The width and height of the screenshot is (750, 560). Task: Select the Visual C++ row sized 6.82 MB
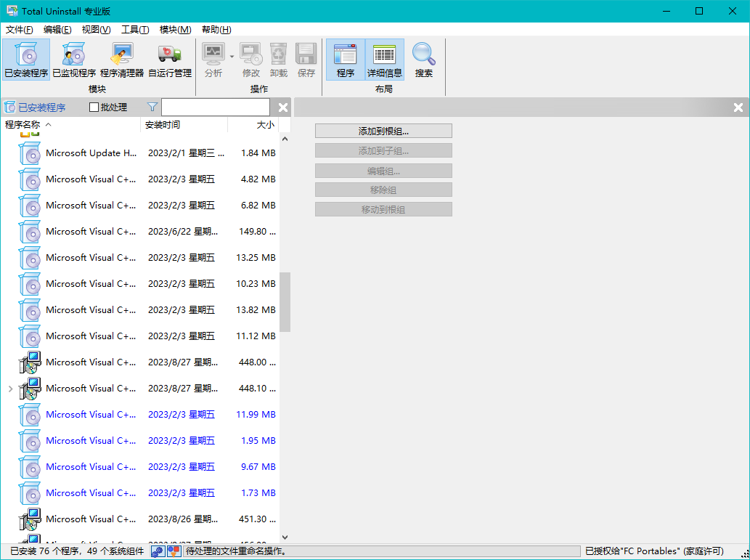click(x=139, y=206)
